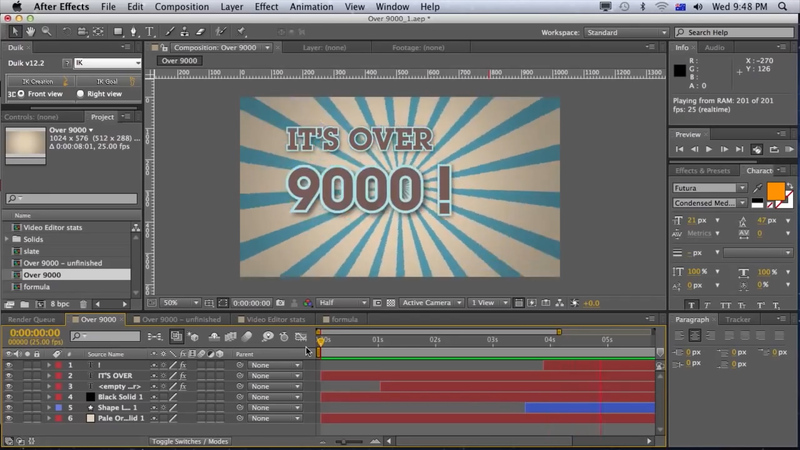
Task: Open the Animation menu
Action: point(311,7)
